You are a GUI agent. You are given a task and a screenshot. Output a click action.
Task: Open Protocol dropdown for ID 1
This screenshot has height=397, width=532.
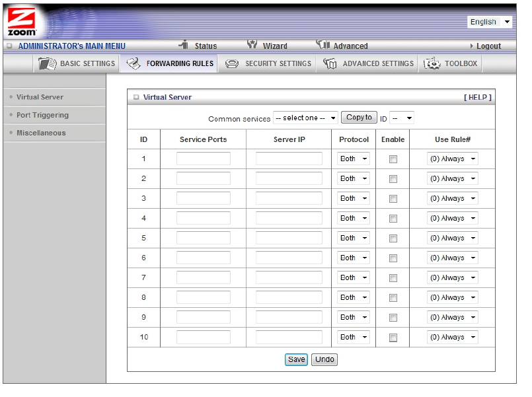point(353,159)
